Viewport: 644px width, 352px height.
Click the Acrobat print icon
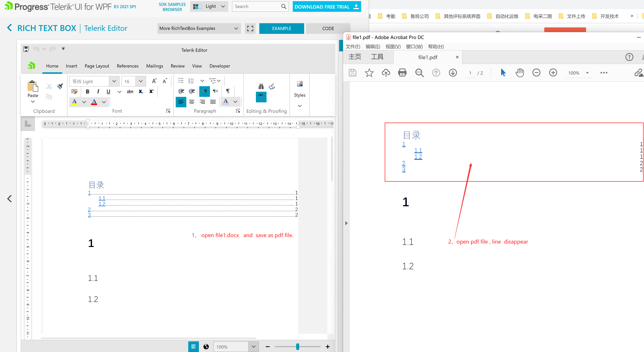(402, 73)
